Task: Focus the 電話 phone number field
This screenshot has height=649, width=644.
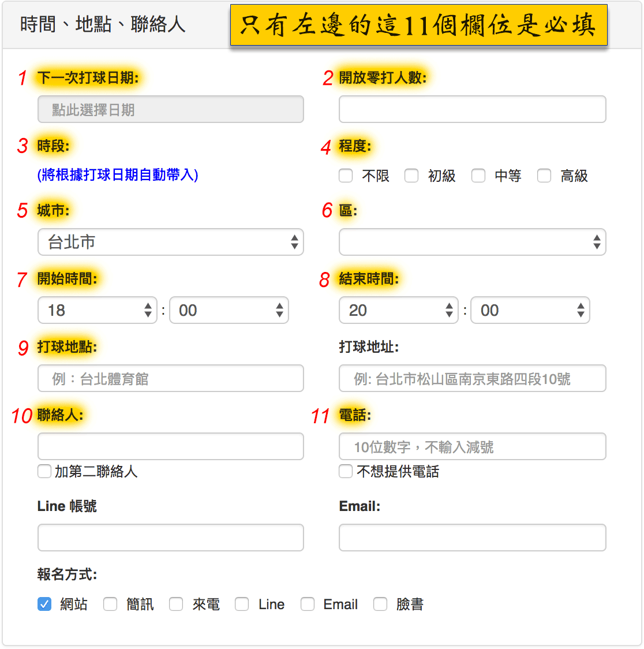Action: (x=472, y=446)
